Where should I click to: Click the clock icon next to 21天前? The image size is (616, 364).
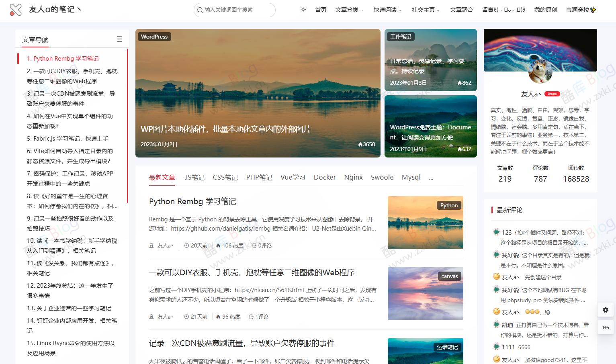(x=186, y=317)
